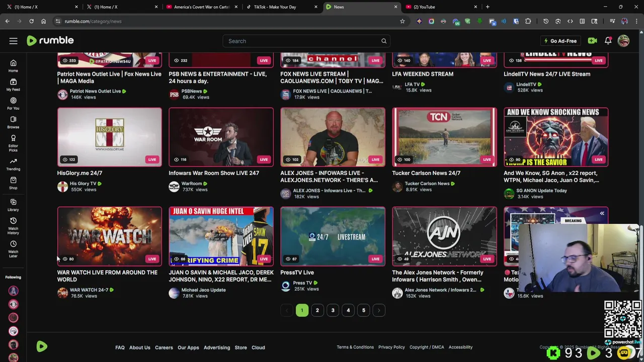Open Watch History in the sidebar
Screen dimensions: 644x362
tap(13, 226)
